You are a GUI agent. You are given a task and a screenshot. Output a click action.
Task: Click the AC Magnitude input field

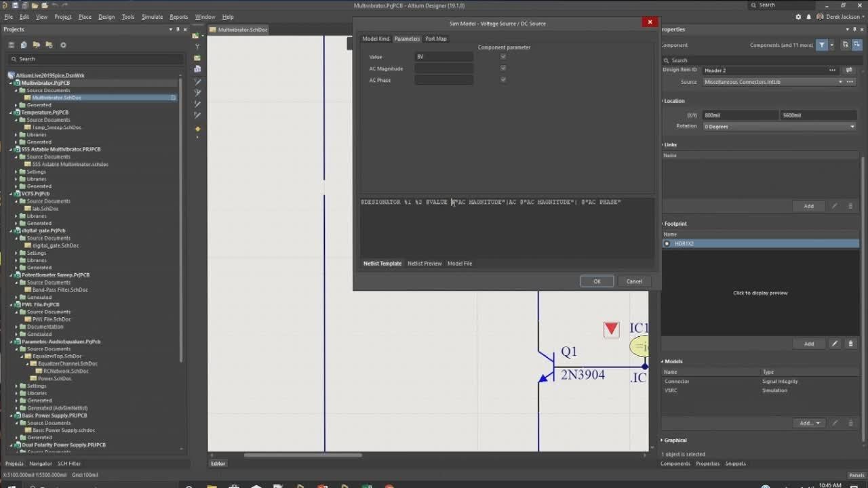coord(444,68)
